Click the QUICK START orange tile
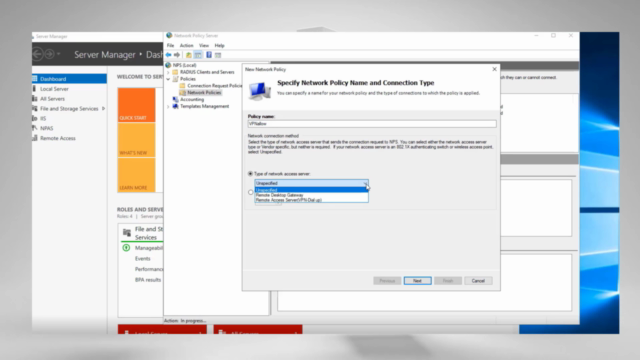Image resolution: width=640 pixels, height=360 pixels. click(x=136, y=105)
